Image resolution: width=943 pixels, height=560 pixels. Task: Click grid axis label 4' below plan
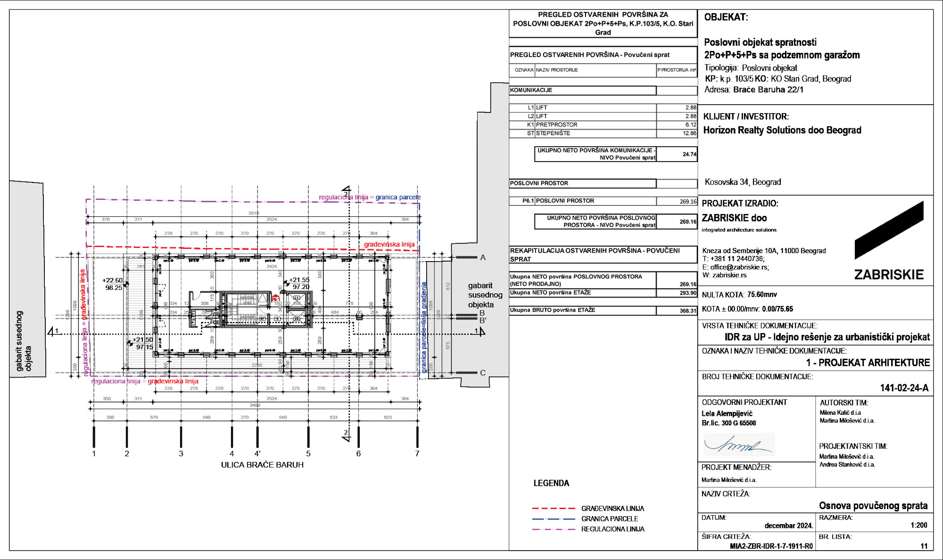pos(257,453)
